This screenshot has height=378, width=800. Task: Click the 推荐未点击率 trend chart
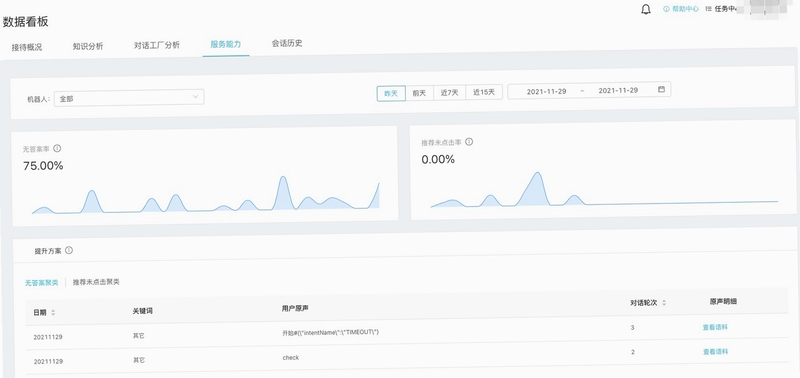coord(604,190)
